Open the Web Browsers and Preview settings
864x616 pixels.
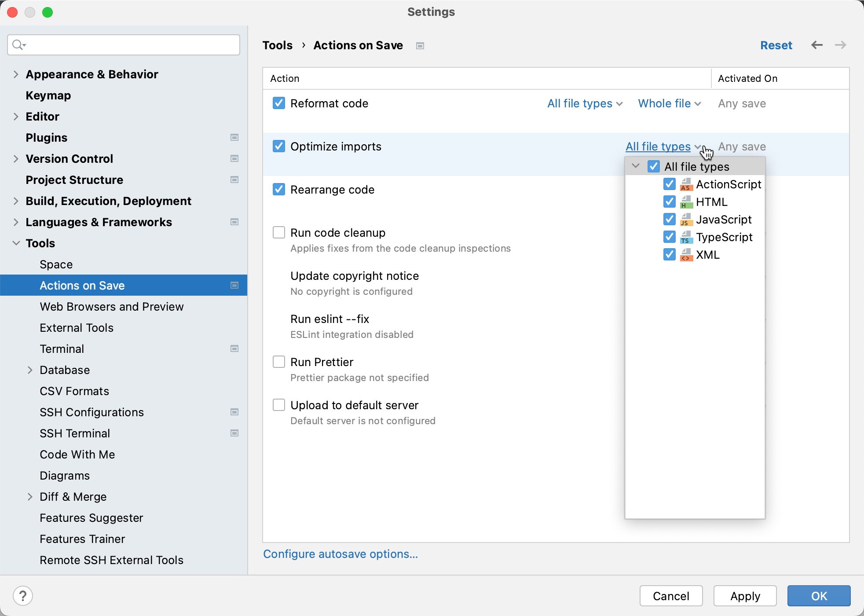[x=111, y=306]
